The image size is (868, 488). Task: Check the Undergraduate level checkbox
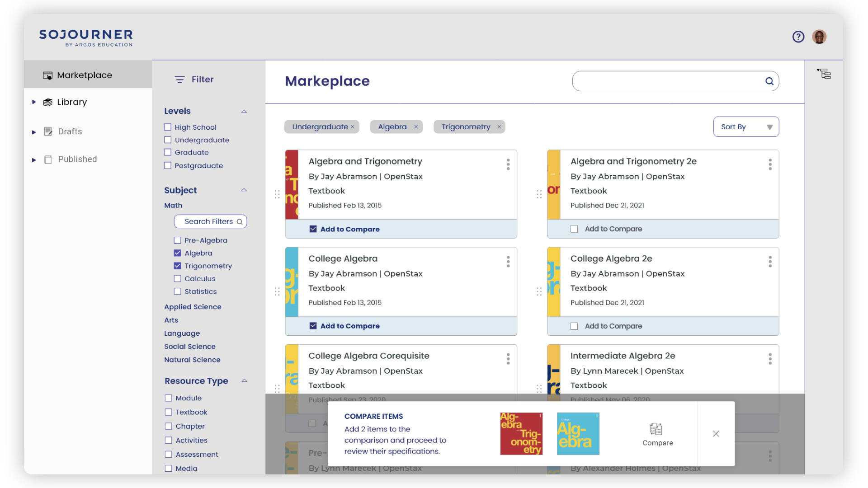(168, 140)
